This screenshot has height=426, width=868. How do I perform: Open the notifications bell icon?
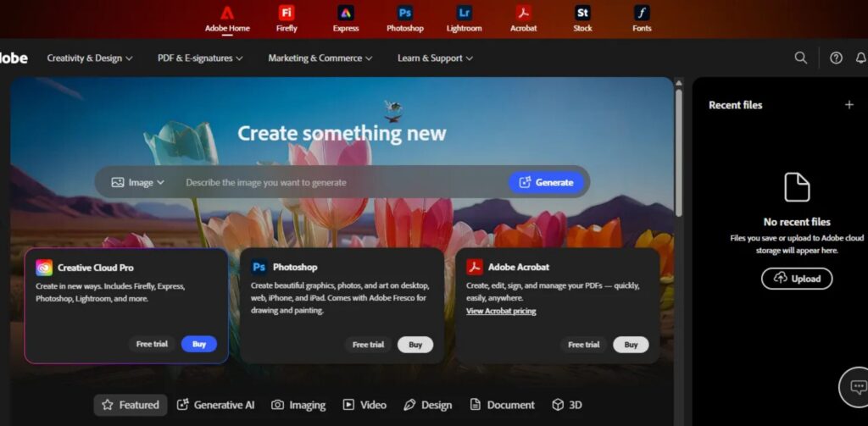click(860, 58)
